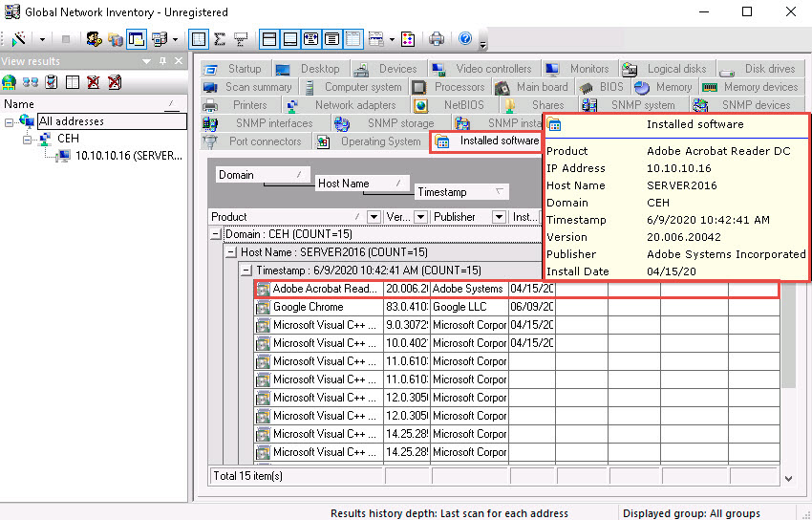This screenshot has width=812, height=520.
Task: Launch the scan wizard wand icon
Action: (x=19, y=39)
